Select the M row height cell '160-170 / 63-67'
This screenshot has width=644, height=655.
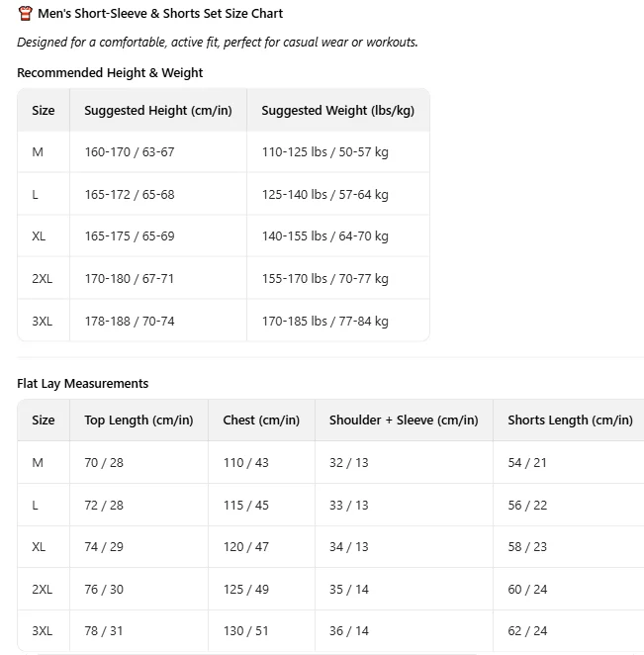158,152
